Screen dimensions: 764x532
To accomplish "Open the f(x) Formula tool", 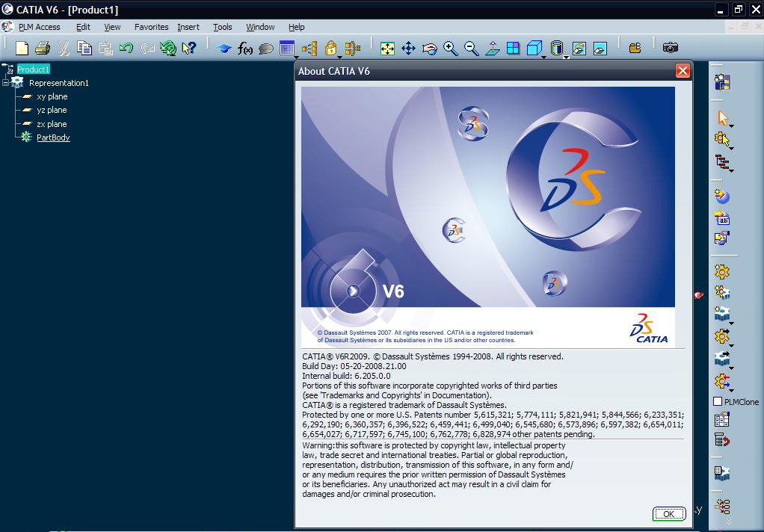I will [x=244, y=49].
